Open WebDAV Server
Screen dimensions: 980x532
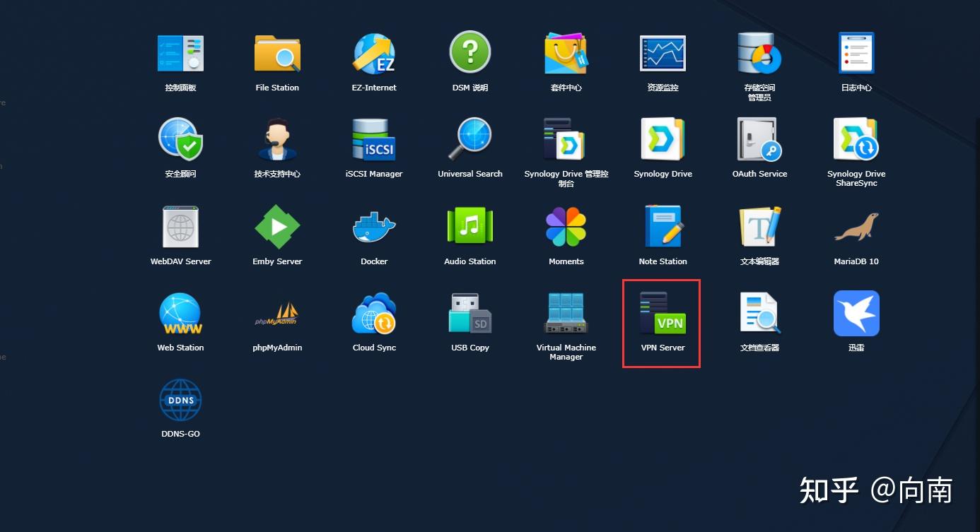click(180, 227)
